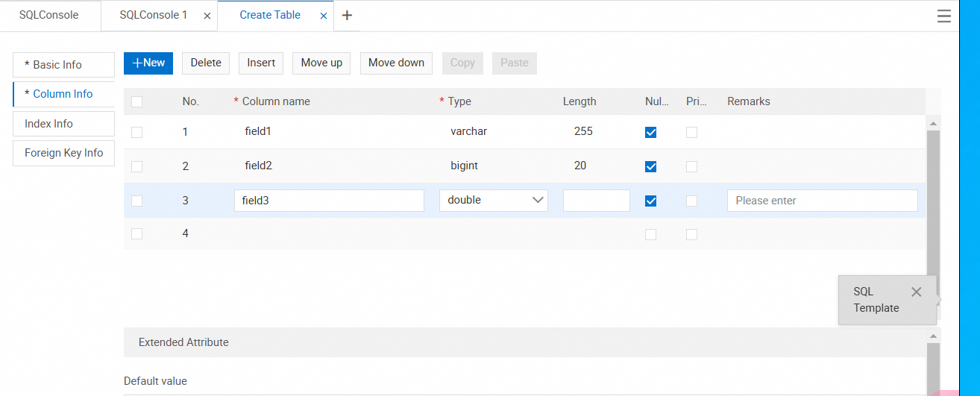Uncheck Nullable for field1
This screenshot has height=396, width=980.
(x=650, y=132)
